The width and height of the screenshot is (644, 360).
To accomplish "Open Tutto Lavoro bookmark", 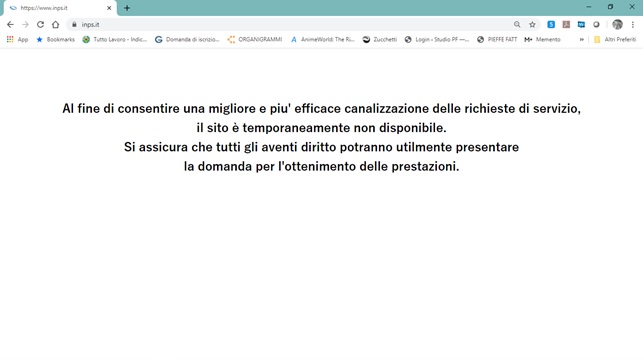I will pyautogui.click(x=115, y=39).
